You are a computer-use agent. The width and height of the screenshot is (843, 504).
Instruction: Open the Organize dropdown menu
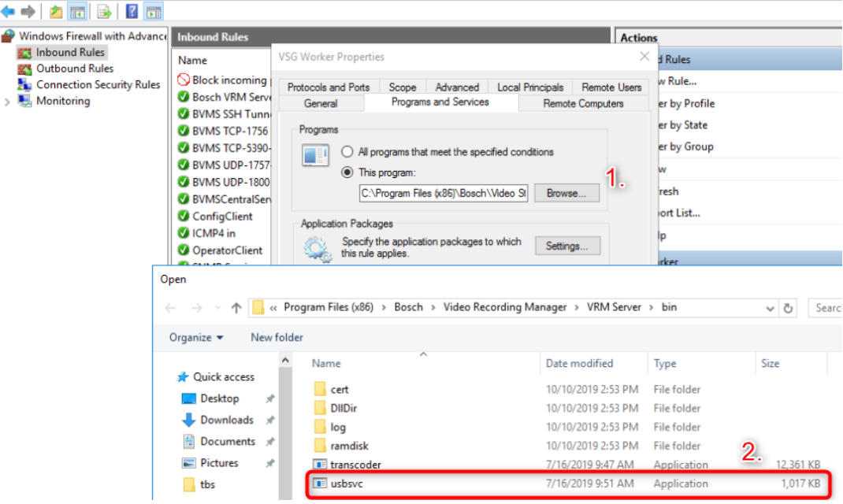tap(196, 337)
